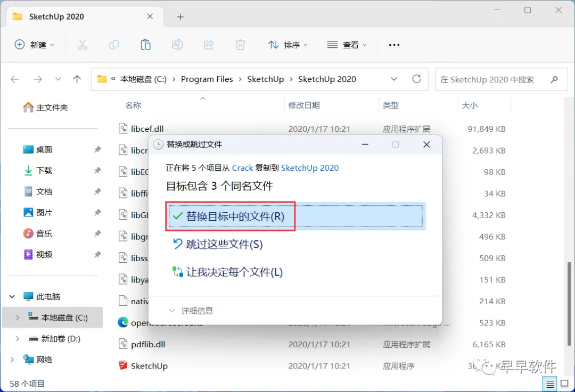Expand 新加卷 (D:) tree node
Image resolution: width=575 pixels, height=392 pixels.
[17, 338]
